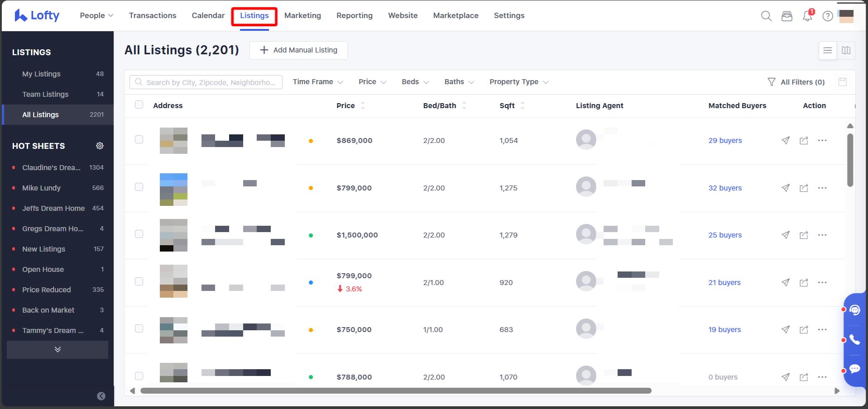This screenshot has height=409, width=868.
Task: Click Add Manual Listing button
Action: [x=298, y=50]
